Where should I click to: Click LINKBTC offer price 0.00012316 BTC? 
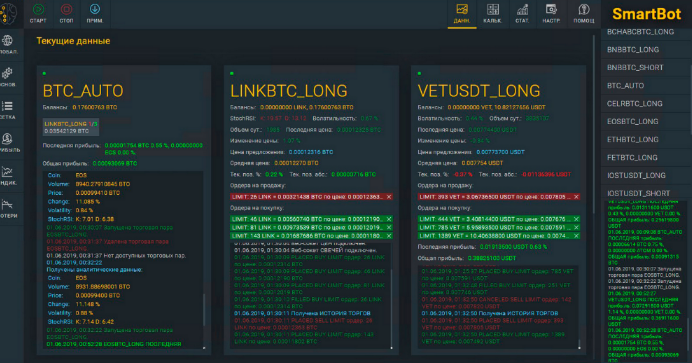tap(311, 152)
